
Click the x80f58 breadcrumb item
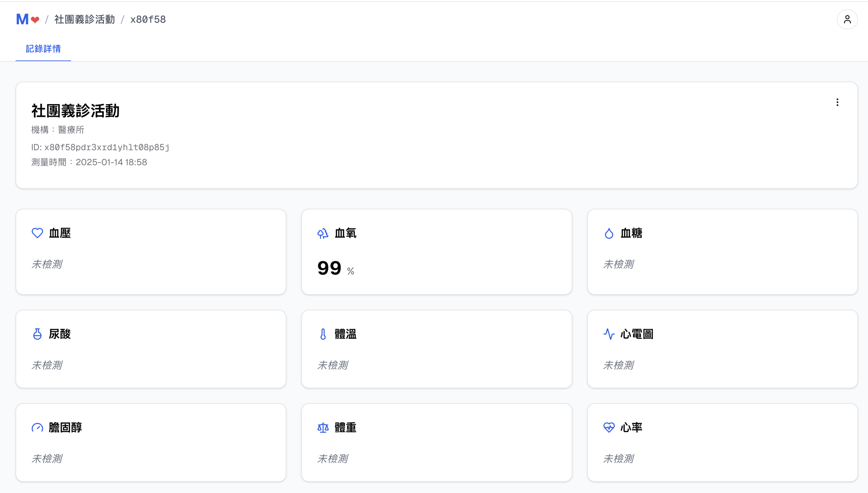point(148,19)
